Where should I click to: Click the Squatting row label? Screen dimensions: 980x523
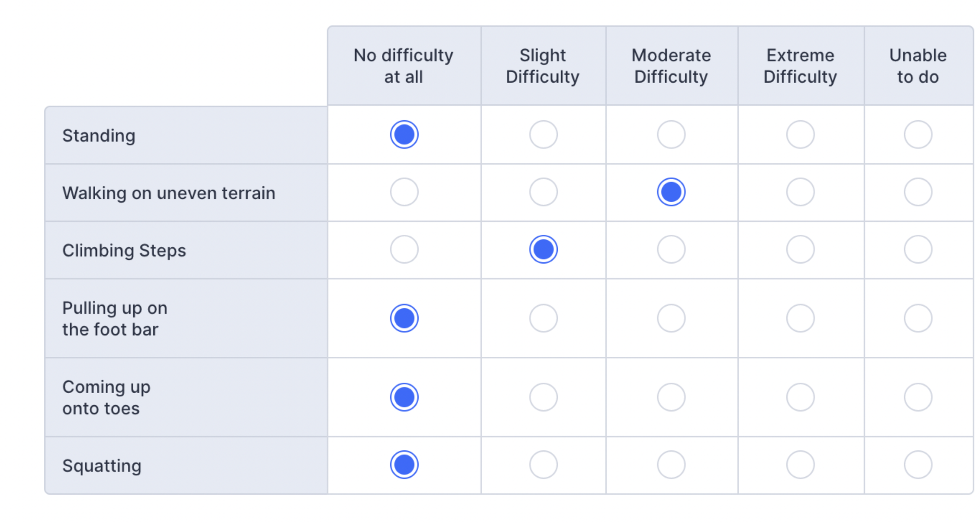click(x=102, y=466)
